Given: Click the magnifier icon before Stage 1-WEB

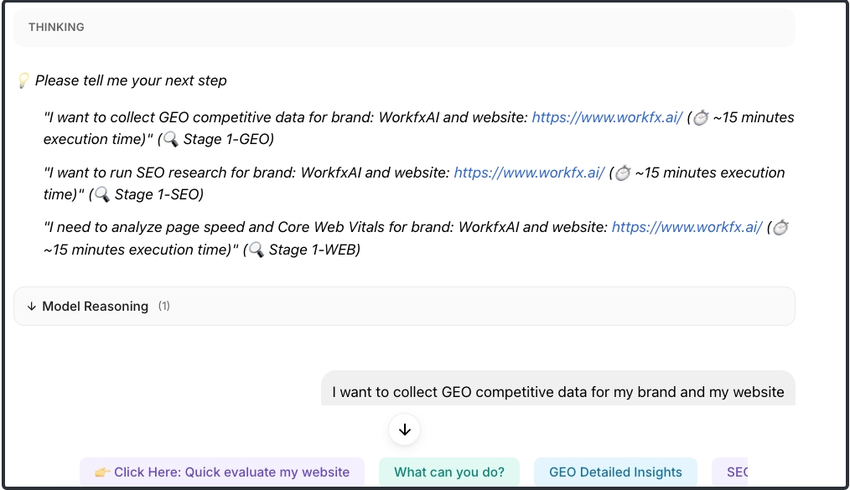Looking at the screenshot, I should (256, 250).
